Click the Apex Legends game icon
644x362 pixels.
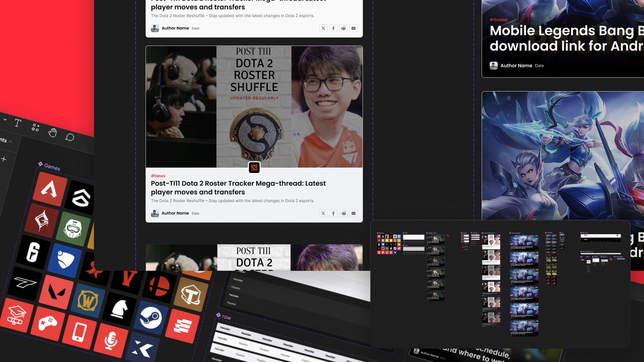coord(50,189)
